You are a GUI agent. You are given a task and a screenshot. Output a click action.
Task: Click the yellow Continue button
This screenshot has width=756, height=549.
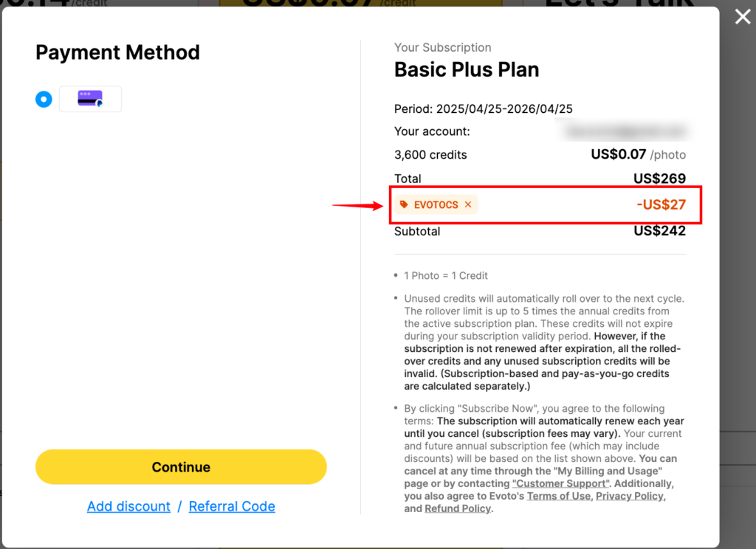[x=181, y=466]
